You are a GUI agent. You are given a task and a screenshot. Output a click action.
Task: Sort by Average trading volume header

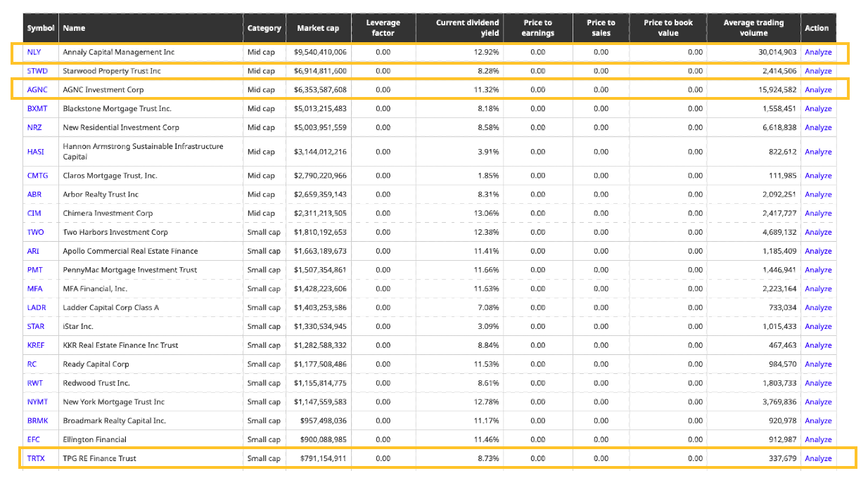pyautogui.click(x=753, y=28)
